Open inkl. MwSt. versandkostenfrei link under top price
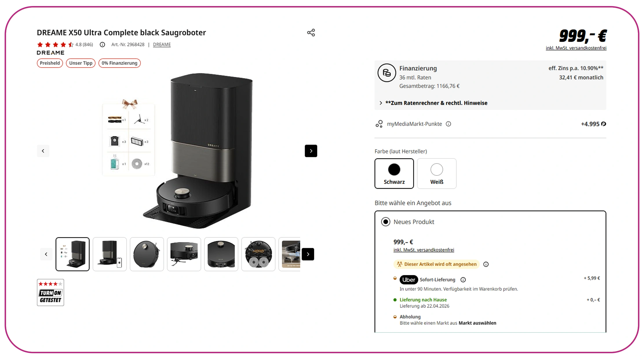The width and height of the screenshot is (644, 359). tap(576, 48)
